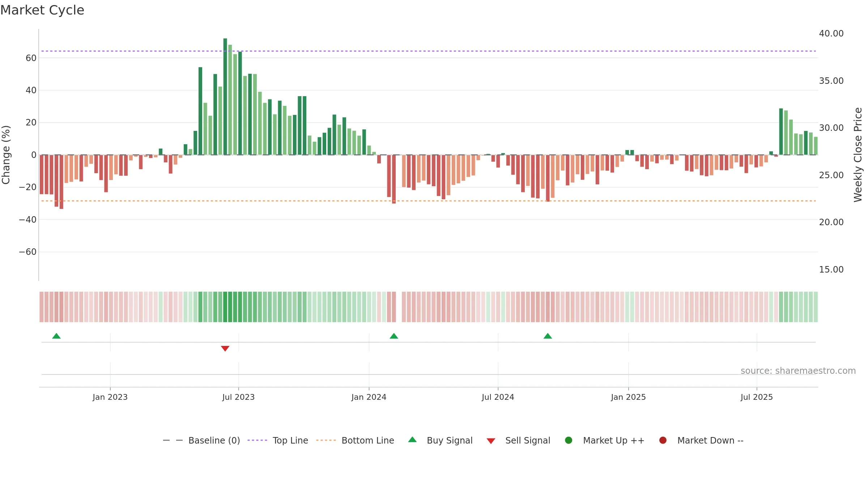Toggle the Market Down -- legend entry

click(701, 440)
